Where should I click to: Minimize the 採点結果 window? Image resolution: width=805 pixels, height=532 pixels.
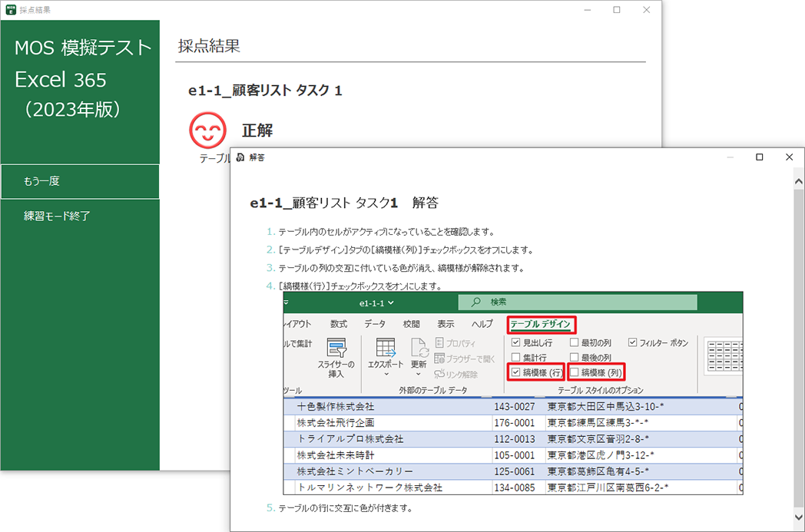click(x=588, y=10)
